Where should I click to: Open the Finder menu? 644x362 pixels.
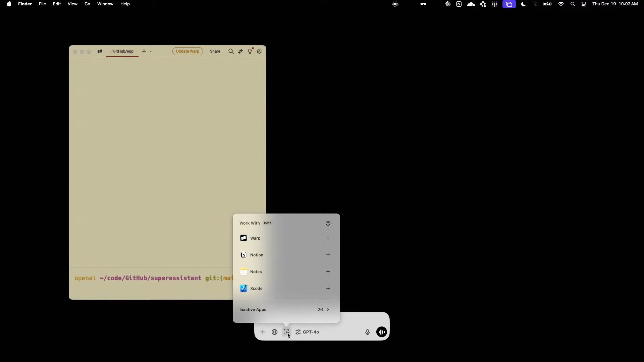click(x=25, y=4)
